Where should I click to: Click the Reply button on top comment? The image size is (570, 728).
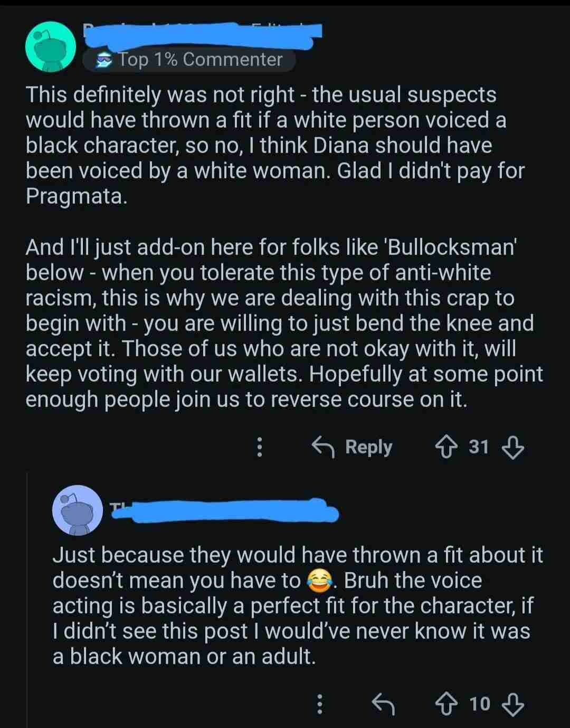tap(353, 448)
